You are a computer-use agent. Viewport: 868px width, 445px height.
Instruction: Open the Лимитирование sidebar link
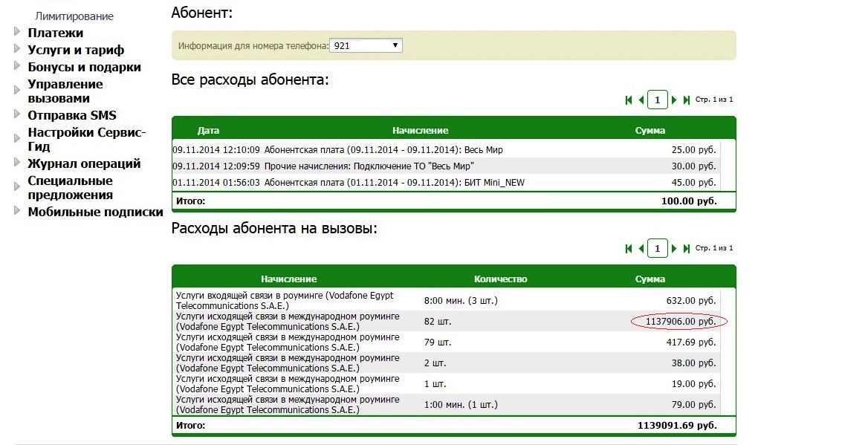[74, 16]
